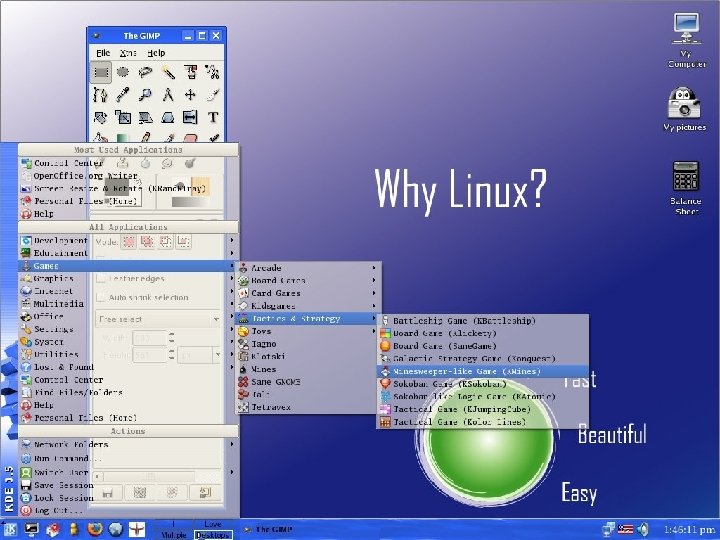The image size is (720, 540).
Task: Expand the Edutainment submenu
Action: pos(128,253)
